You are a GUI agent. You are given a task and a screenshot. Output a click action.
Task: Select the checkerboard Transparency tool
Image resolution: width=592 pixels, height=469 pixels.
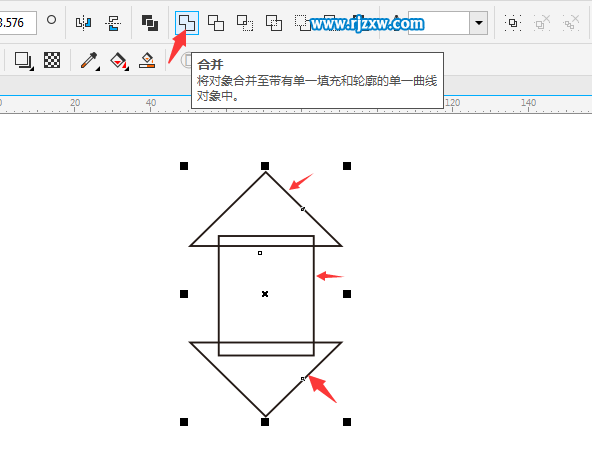click(52, 60)
